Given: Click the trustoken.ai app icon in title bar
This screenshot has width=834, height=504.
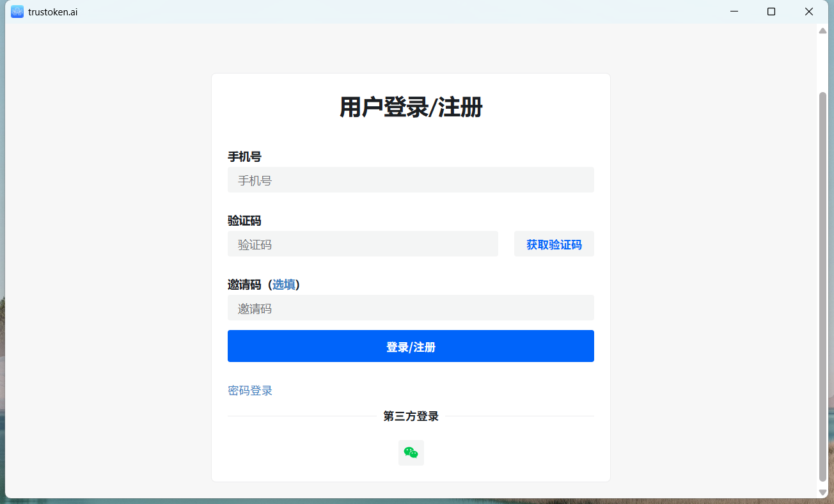Looking at the screenshot, I should pos(17,12).
